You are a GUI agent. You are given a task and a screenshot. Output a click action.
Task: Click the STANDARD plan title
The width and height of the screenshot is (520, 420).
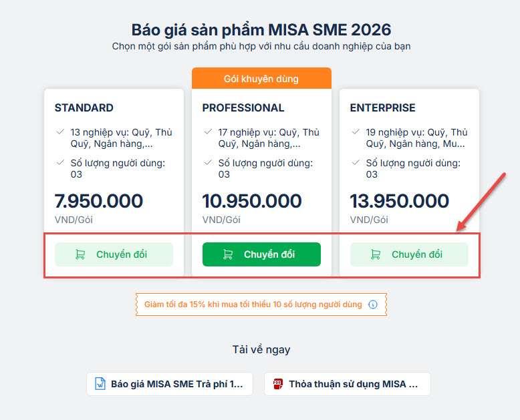coord(84,108)
